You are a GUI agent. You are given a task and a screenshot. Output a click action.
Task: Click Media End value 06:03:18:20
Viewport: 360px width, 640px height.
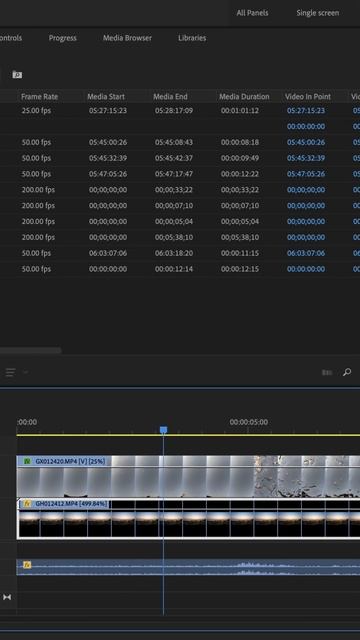pyautogui.click(x=174, y=253)
